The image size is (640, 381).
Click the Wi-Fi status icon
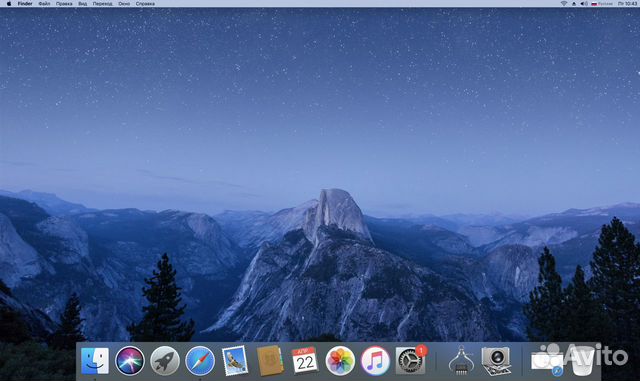[564, 4]
